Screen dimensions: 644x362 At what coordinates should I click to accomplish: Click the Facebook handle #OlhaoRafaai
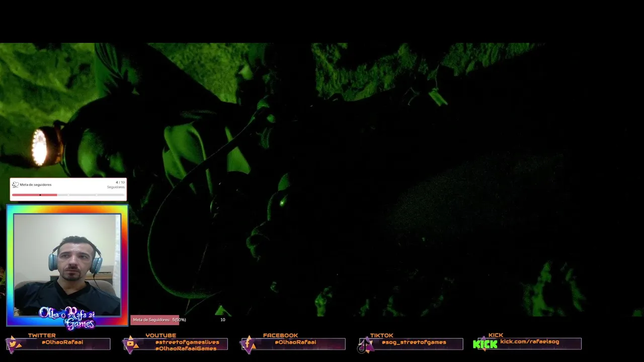tap(295, 342)
